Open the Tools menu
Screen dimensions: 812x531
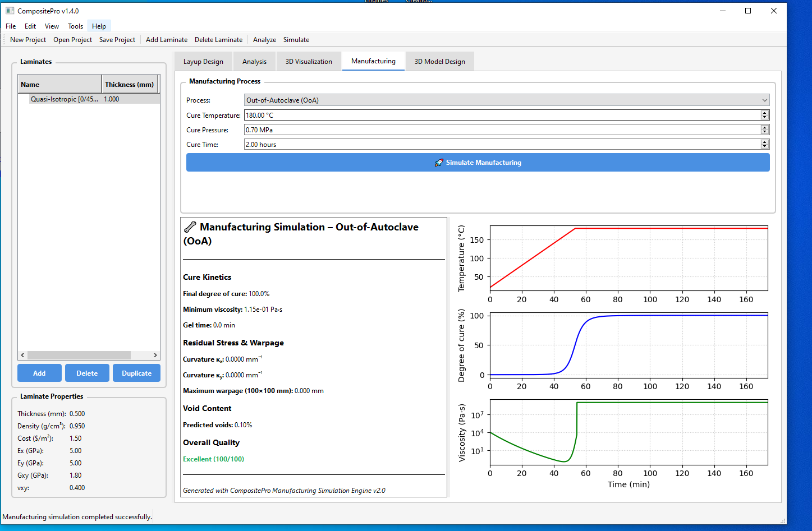pyautogui.click(x=75, y=26)
